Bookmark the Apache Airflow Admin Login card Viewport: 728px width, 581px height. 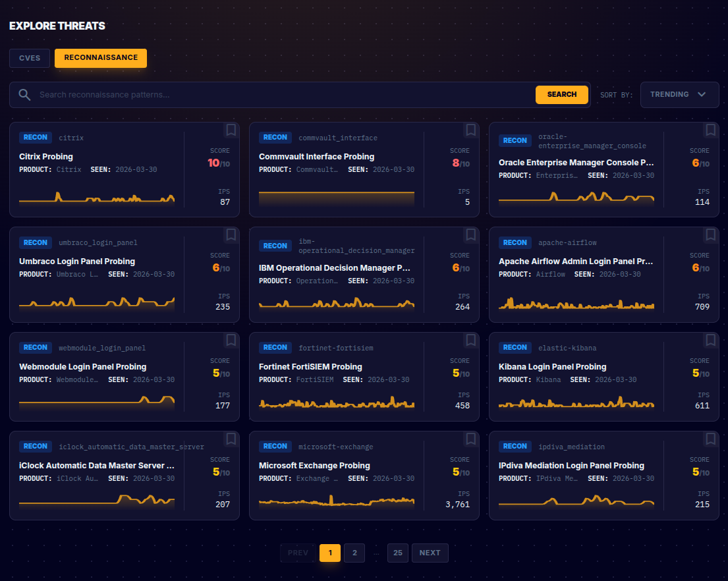click(x=710, y=235)
